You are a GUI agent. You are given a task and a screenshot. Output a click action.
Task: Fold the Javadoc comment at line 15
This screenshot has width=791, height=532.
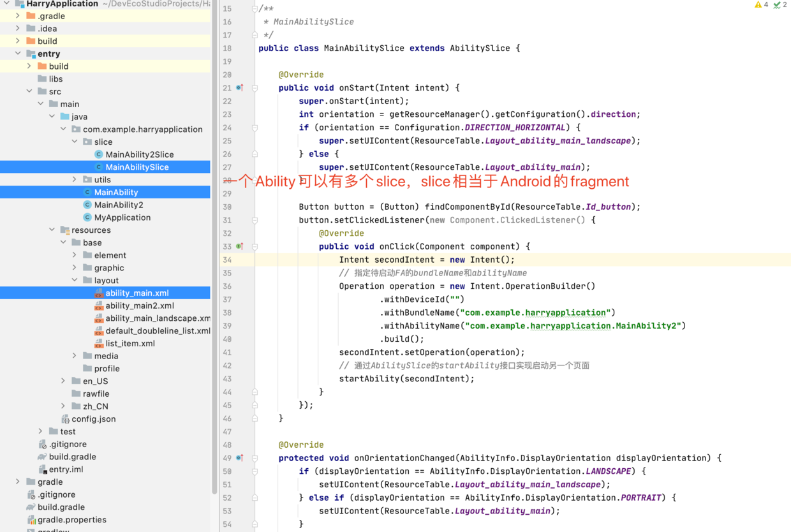click(x=255, y=9)
